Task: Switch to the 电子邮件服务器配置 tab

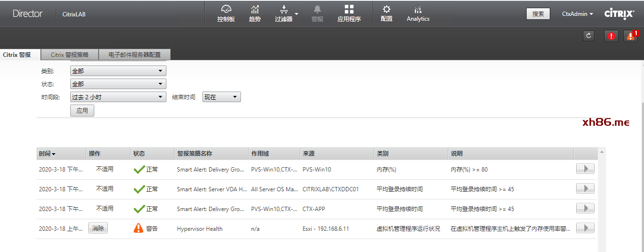Action: [135, 54]
